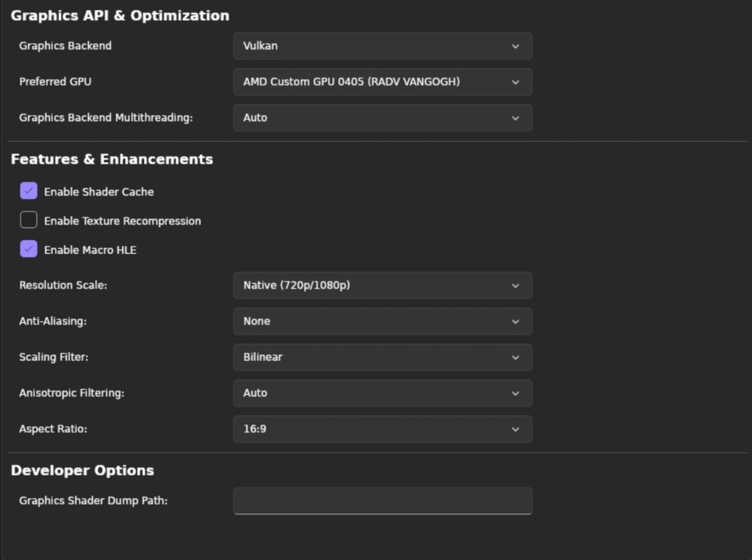This screenshot has width=752, height=560.
Task: Toggle Enable Shader Cache checkbox
Action: 29,191
